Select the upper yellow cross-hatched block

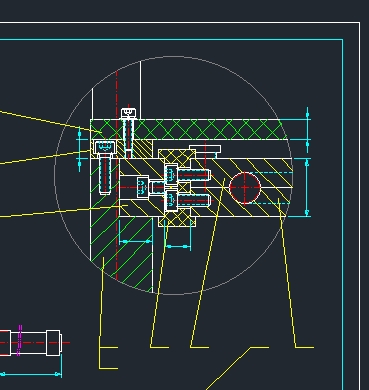click(x=176, y=157)
